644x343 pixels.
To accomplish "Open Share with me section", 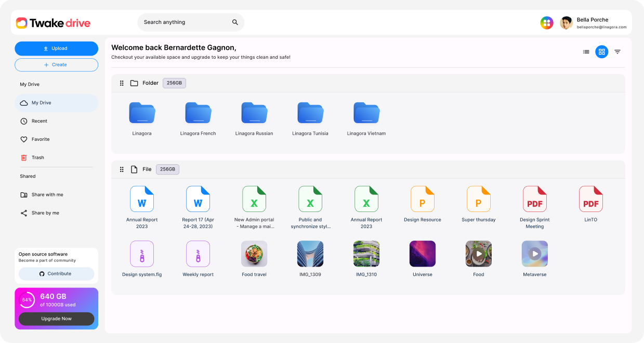I will (x=47, y=194).
